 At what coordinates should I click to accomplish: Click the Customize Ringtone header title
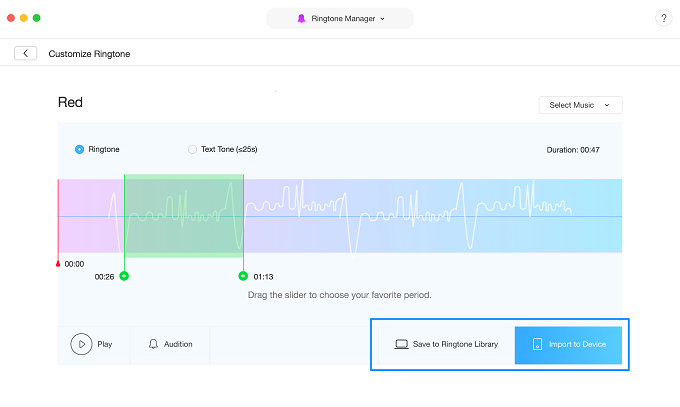pos(89,53)
